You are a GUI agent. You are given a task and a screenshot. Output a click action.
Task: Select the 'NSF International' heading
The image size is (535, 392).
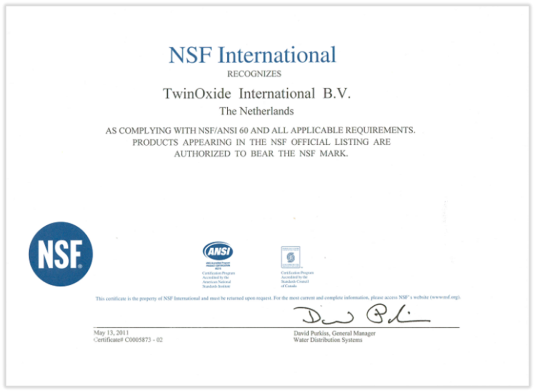click(252, 55)
